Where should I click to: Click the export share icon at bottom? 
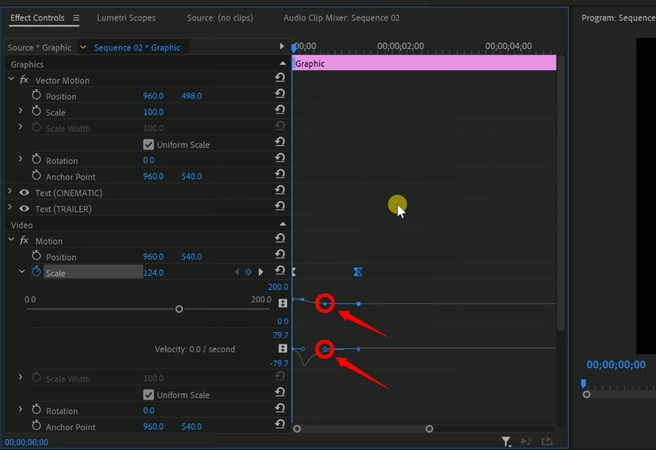pos(547,441)
